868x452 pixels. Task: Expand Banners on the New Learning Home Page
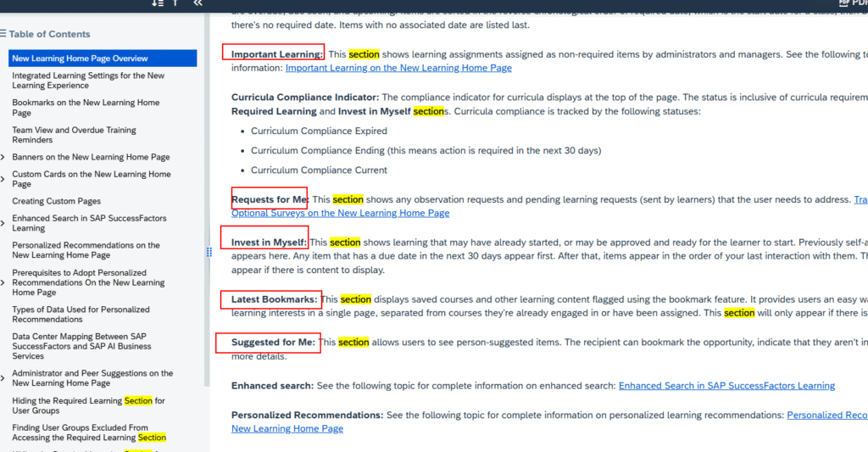point(3,158)
